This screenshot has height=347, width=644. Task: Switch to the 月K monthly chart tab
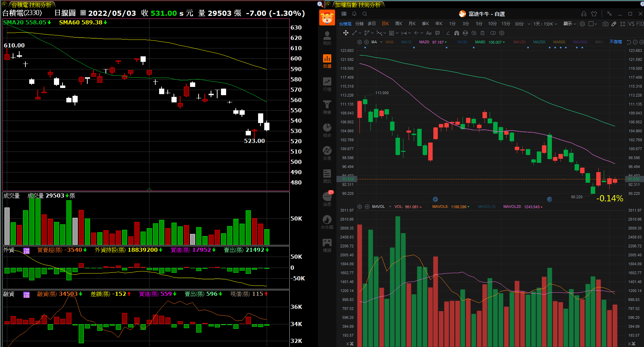[x=412, y=24]
